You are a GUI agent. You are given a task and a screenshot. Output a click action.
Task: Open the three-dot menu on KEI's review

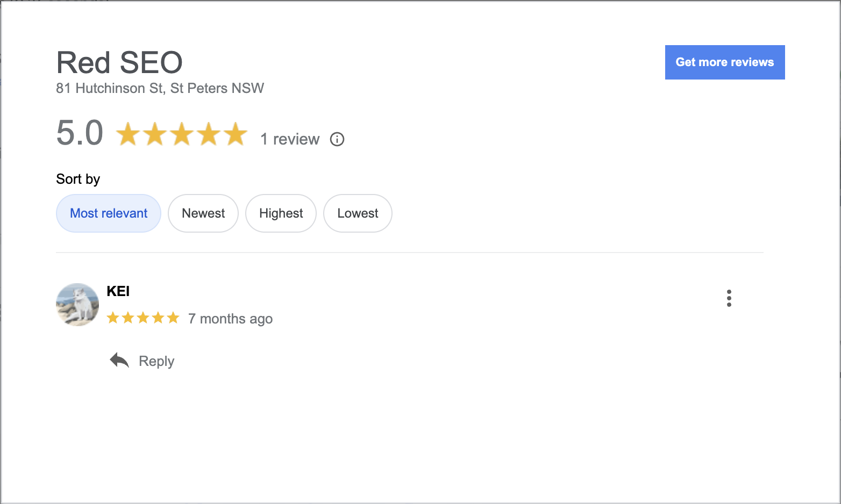[729, 298]
